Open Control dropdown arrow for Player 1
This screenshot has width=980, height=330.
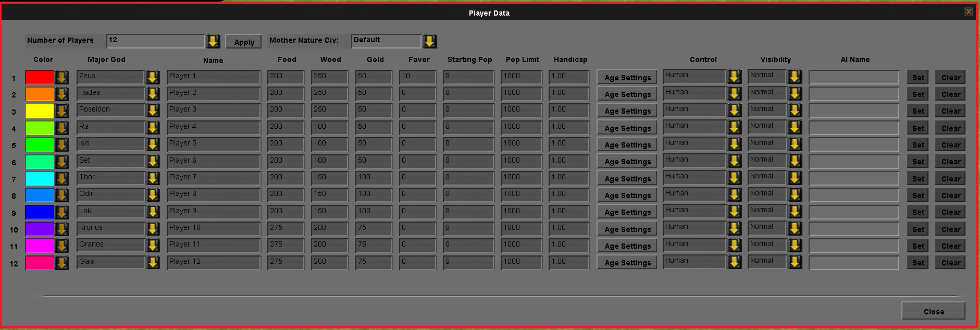(x=735, y=77)
